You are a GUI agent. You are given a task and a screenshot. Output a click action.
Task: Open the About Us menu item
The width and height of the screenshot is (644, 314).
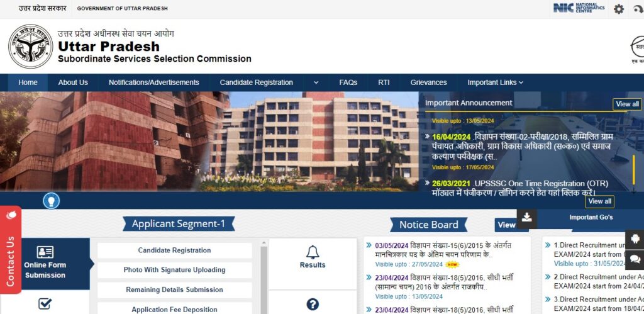coord(73,82)
